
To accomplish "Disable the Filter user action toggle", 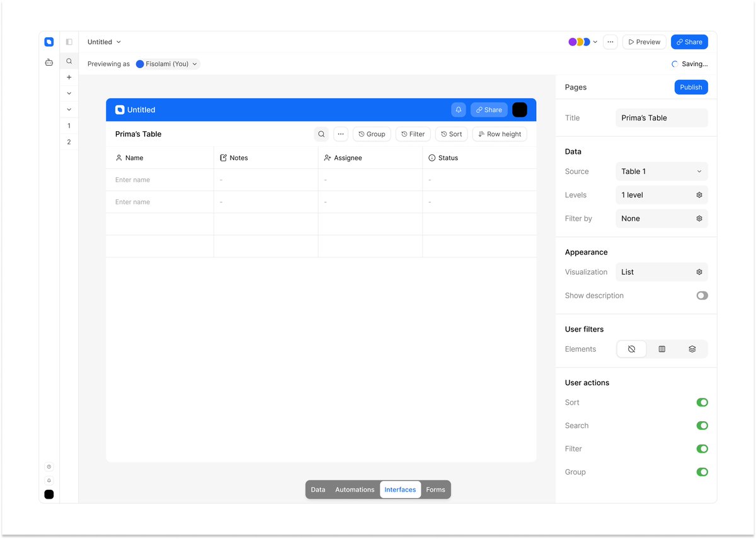I will point(702,449).
